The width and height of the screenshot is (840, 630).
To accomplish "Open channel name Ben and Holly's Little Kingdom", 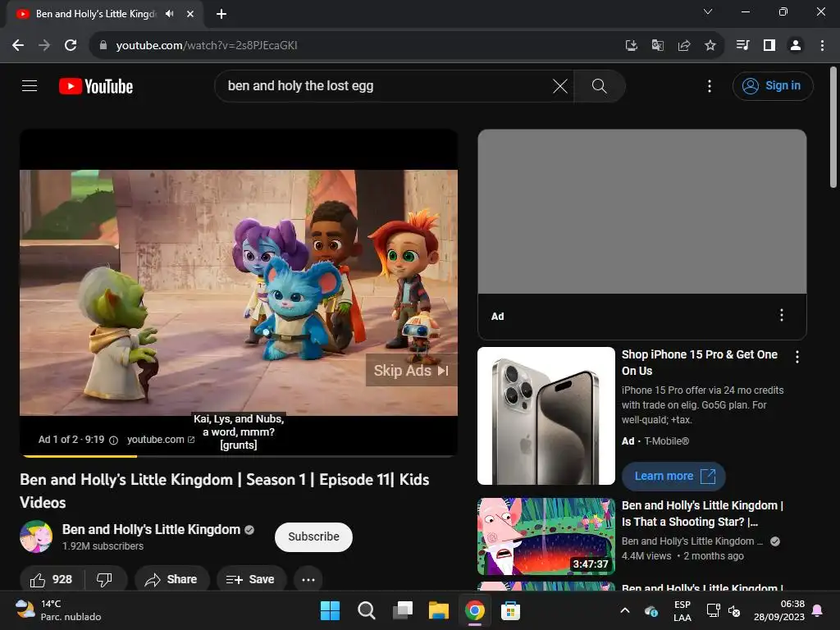I will click(x=151, y=529).
